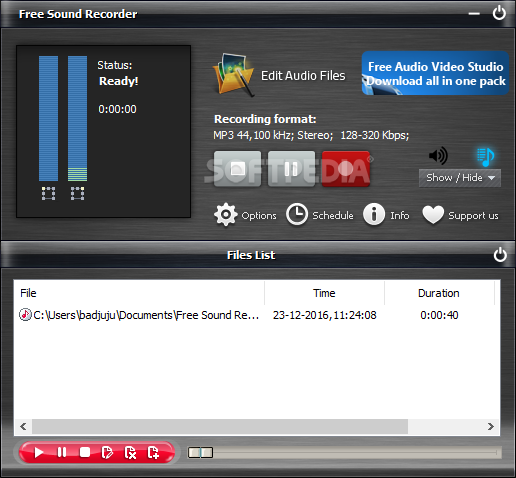This screenshot has height=478, width=516.
Task: Click the Schedule label
Action: (x=333, y=216)
